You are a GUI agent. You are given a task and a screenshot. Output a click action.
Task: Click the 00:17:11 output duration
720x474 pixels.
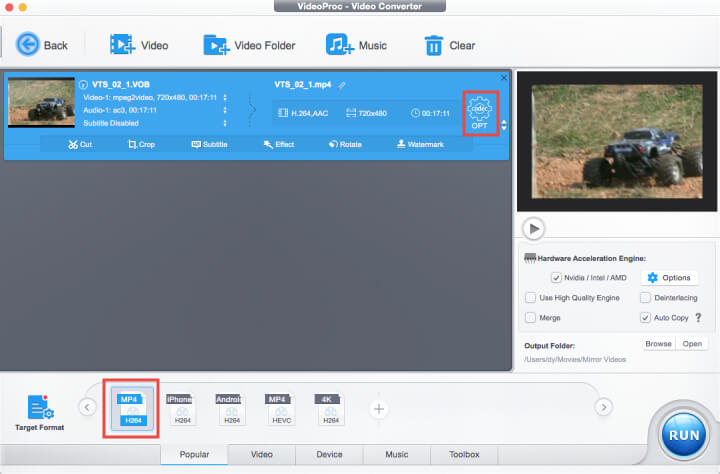point(430,113)
